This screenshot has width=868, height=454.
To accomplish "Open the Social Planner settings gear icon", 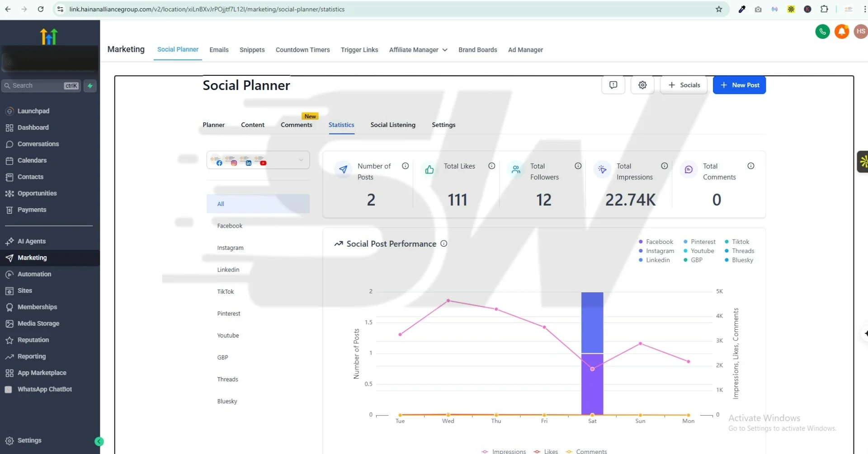I will click(642, 85).
